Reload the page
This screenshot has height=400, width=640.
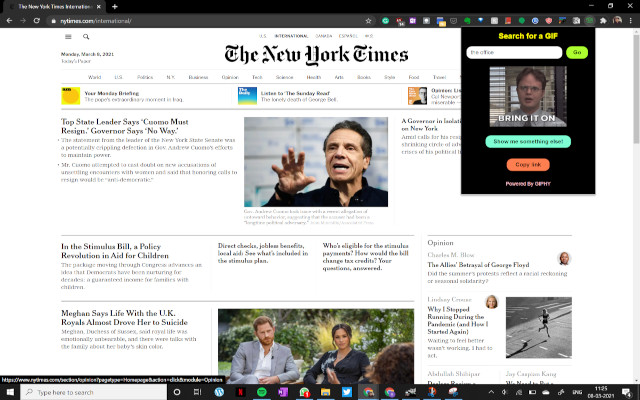point(37,21)
